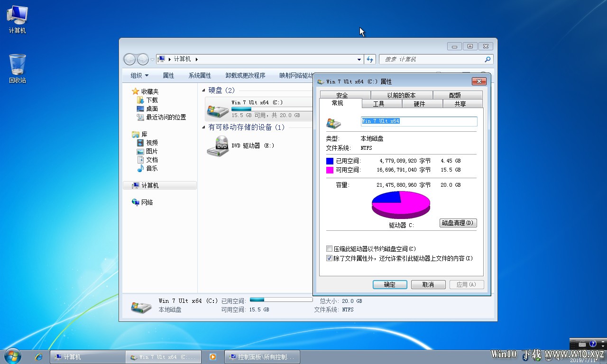Click the 确定 button
Image resolution: width=607 pixels, height=364 pixels.
pyautogui.click(x=390, y=284)
